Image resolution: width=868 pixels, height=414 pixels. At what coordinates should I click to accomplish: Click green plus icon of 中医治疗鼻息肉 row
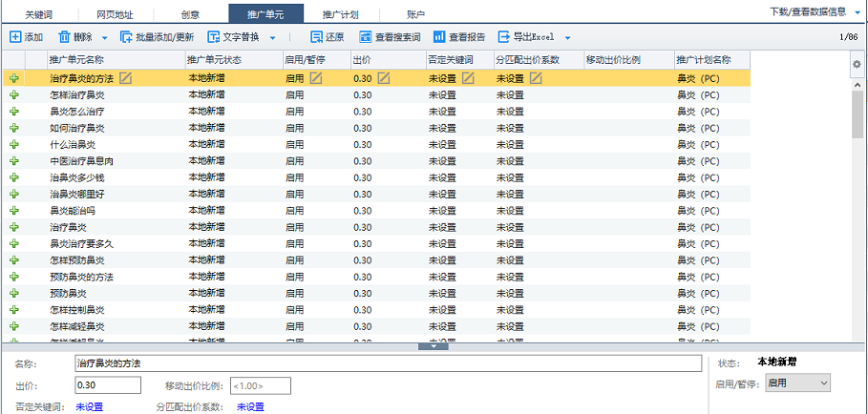[x=14, y=161]
